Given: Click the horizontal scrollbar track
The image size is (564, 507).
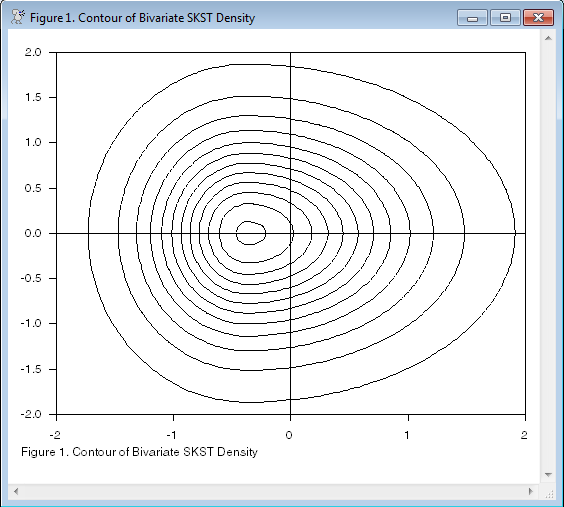Looking at the screenshot, I should [273, 491].
